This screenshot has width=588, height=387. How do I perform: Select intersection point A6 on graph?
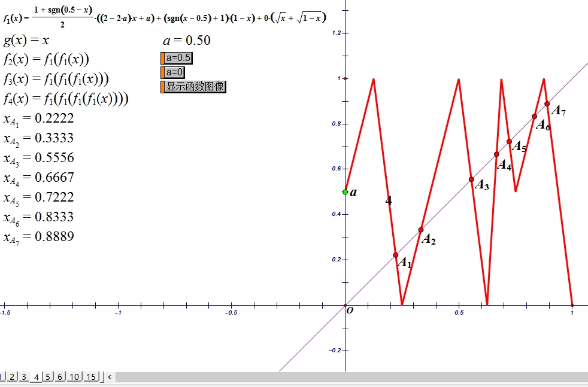pos(534,117)
